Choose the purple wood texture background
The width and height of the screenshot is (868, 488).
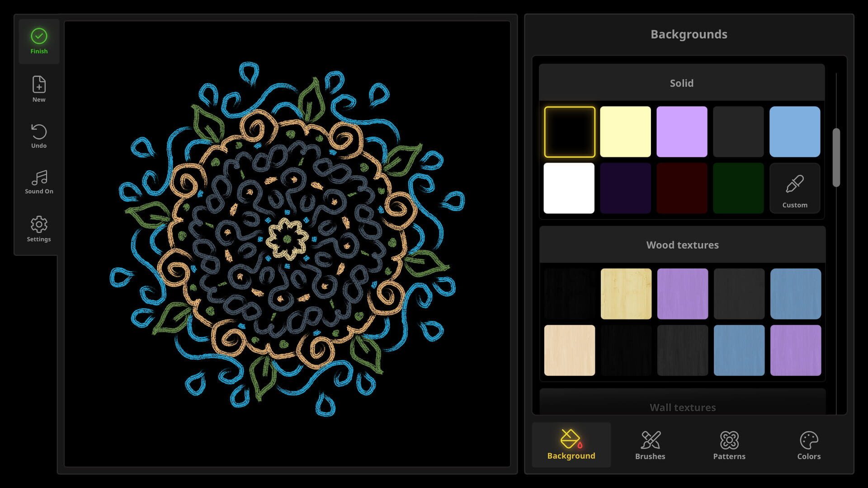tap(683, 293)
